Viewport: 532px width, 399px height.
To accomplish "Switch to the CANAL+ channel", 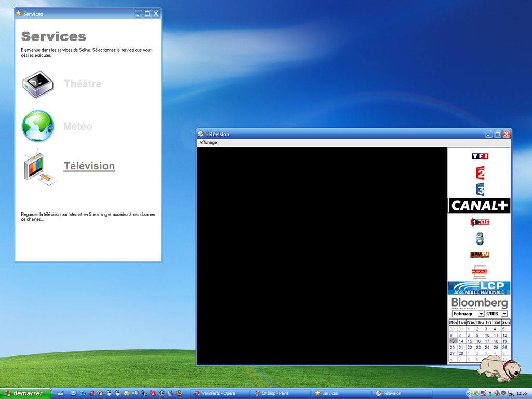I will click(x=479, y=205).
